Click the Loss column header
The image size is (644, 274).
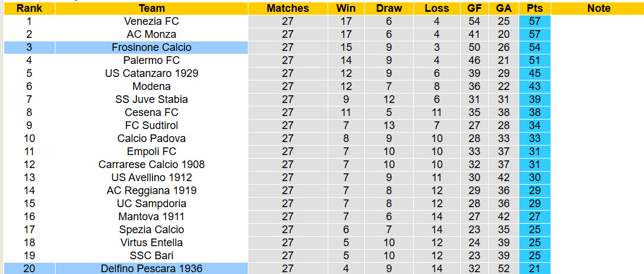pyautogui.click(x=436, y=8)
